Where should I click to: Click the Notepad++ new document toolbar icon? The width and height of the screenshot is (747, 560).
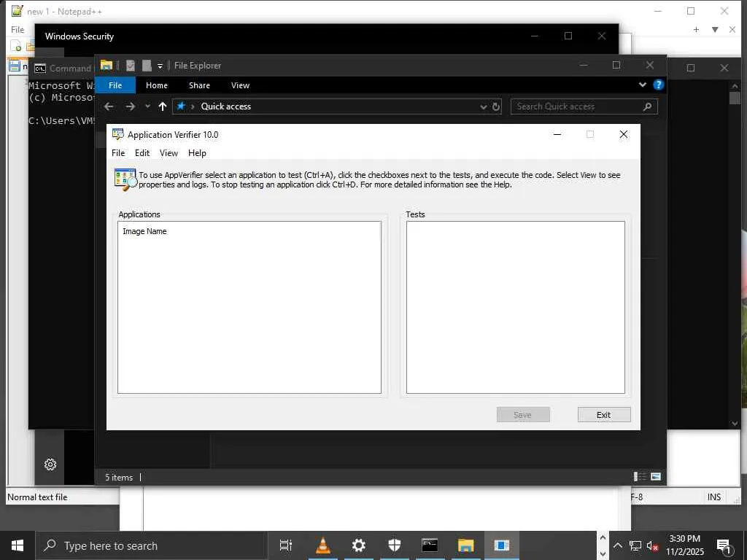(x=16, y=46)
